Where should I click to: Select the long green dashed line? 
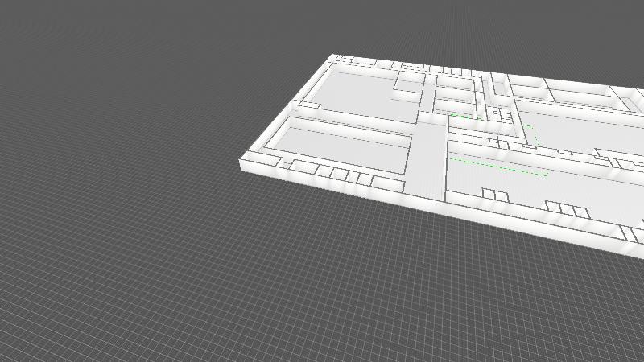tap(497, 167)
